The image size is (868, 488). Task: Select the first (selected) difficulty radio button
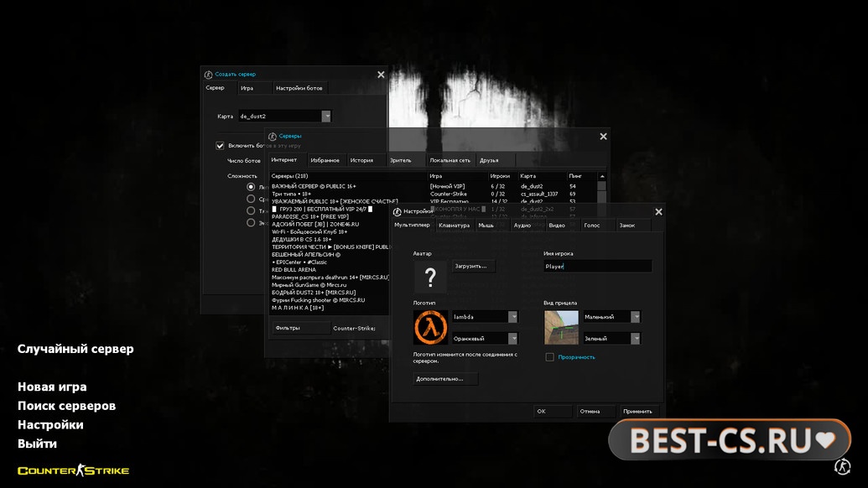(251, 187)
